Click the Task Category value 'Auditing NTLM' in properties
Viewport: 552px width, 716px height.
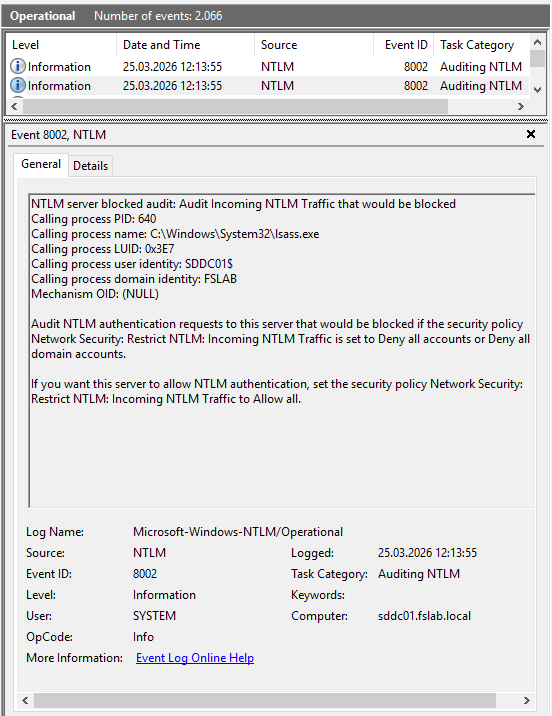pos(419,574)
